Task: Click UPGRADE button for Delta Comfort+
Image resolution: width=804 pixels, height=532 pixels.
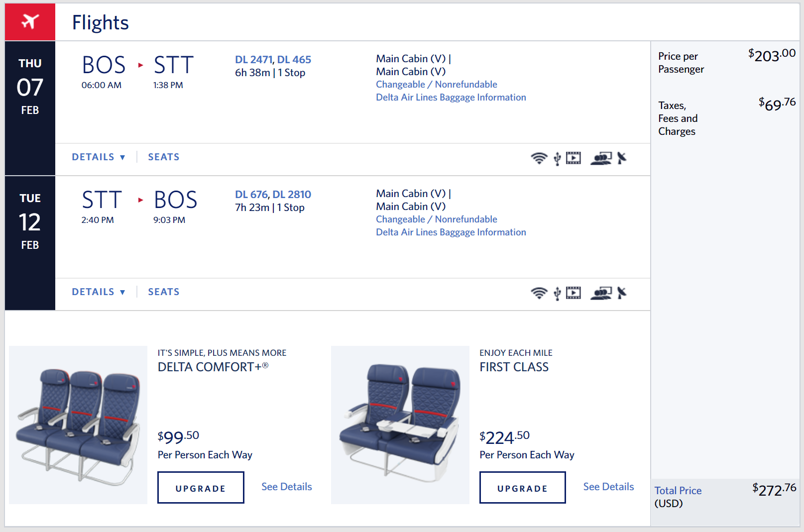Action: click(x=201, y=488)
